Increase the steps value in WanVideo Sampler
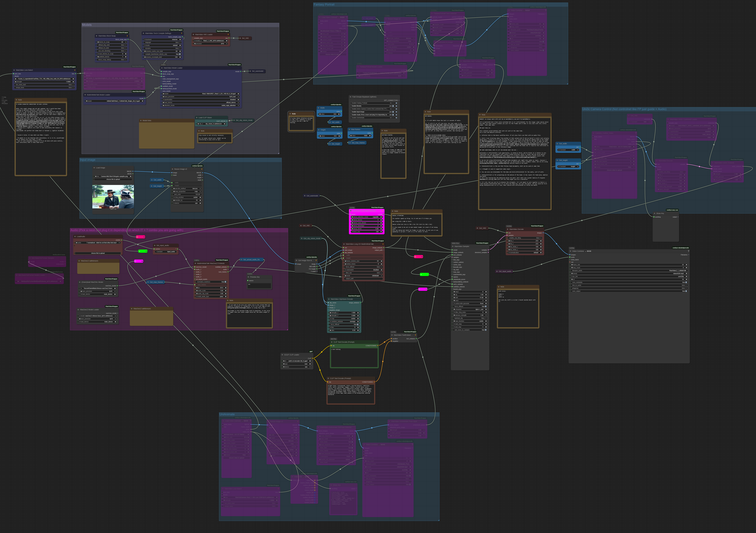Viewport: 756px width, 533px height. coord(486,292)
